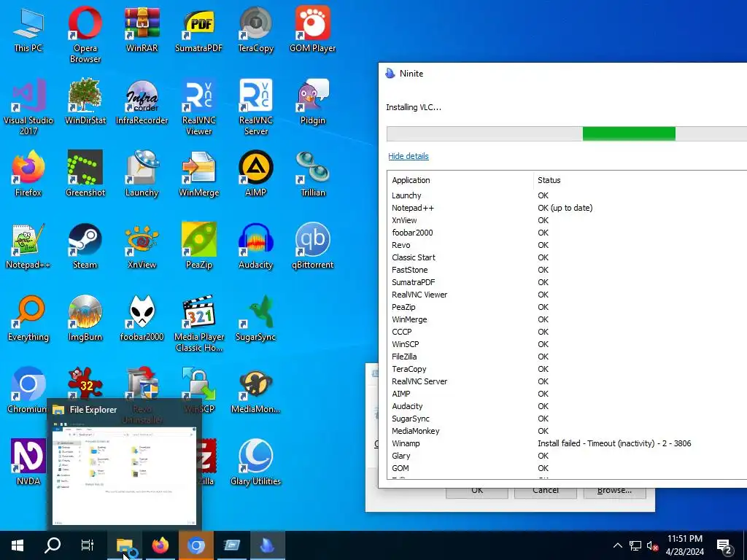Screen dimensions: 747x560
Task: Open PeaZip desktop icon
Action: coord(198,246)
